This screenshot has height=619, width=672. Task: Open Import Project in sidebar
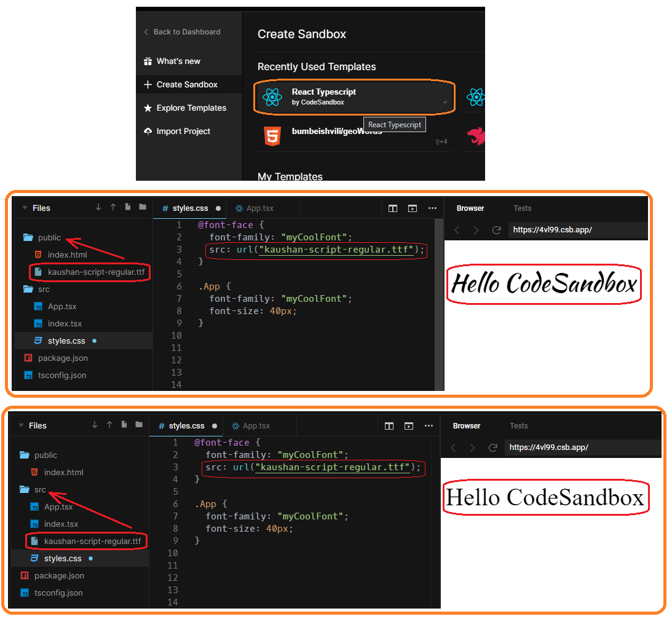[x=177, y=131]
